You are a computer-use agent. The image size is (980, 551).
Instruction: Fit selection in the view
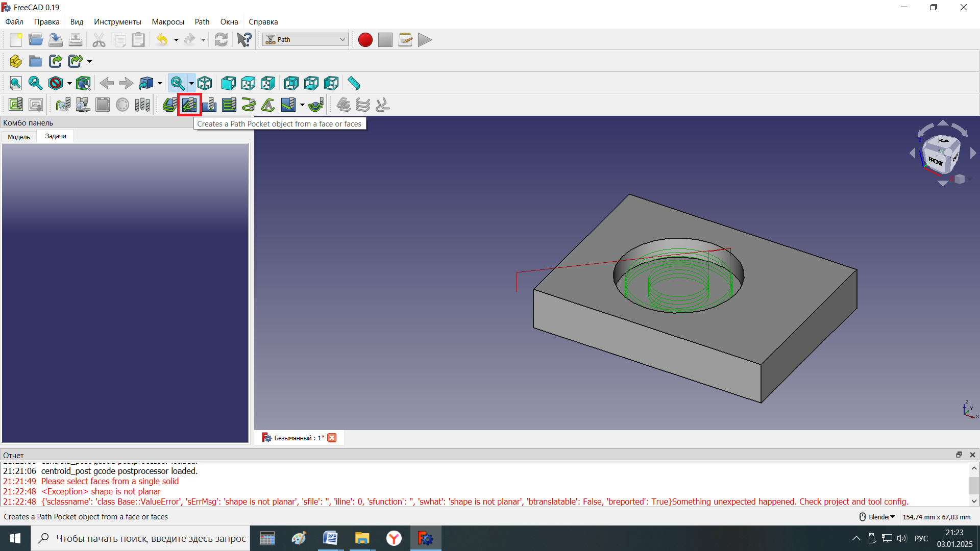click(36, 83)
